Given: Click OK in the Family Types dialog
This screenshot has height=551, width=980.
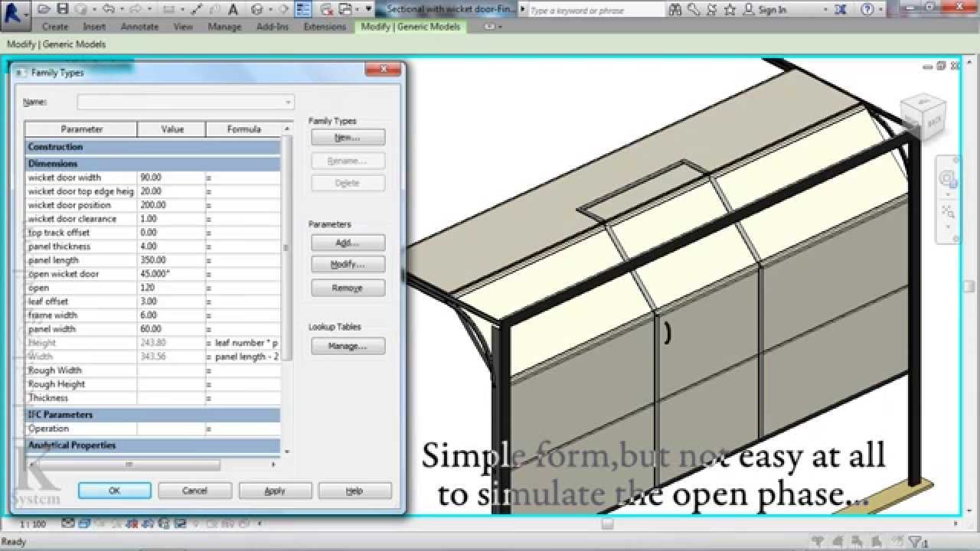Looking at the screenshot, I should pos(114,491).
